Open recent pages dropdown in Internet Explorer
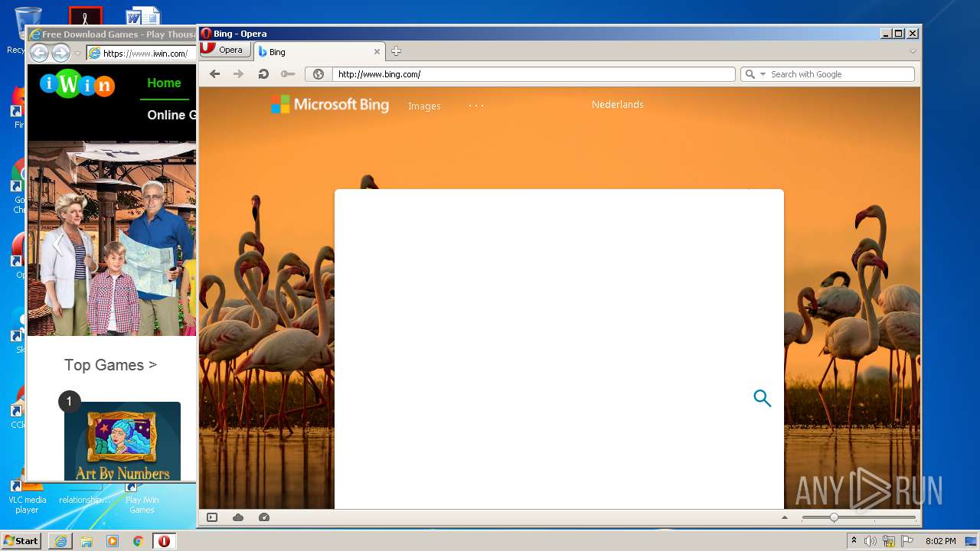Image resolution: width=980 pixels, height=551 pixels. [x=77, y=54]
